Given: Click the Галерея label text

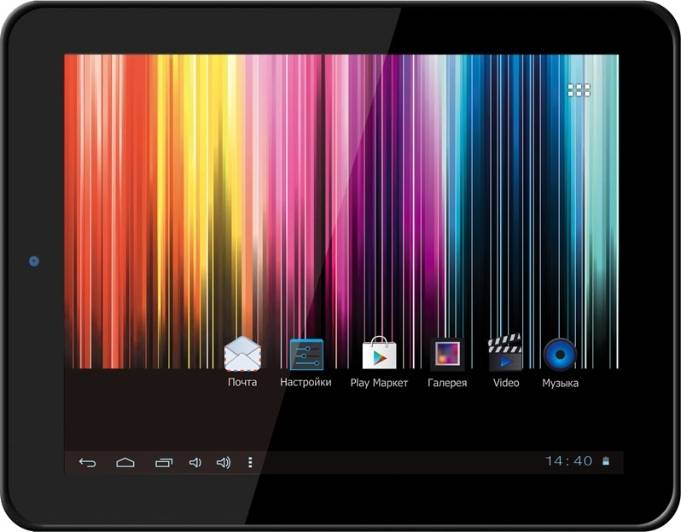Looking at the screenshot, I should 447,383.
